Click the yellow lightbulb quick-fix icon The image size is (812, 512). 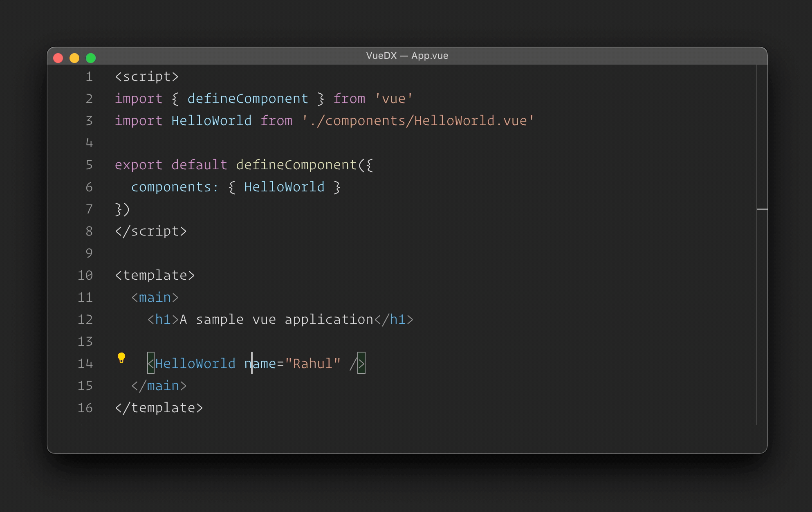coord(121,358)
